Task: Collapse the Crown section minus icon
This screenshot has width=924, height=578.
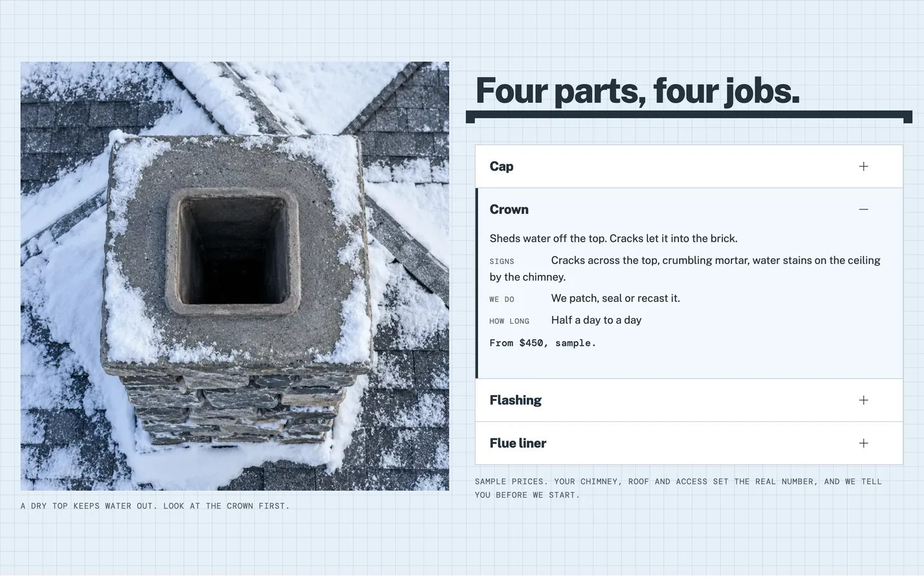Action: coord(864,209)
